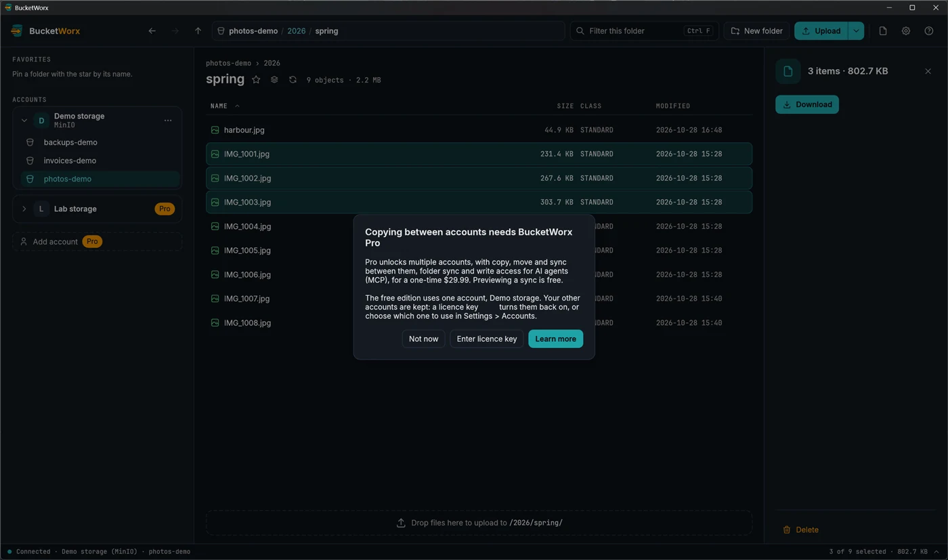The width and height of the screenshot is (948, 560).
Task: Open the Demo storage three-dot menu
Action: point(168,121)
